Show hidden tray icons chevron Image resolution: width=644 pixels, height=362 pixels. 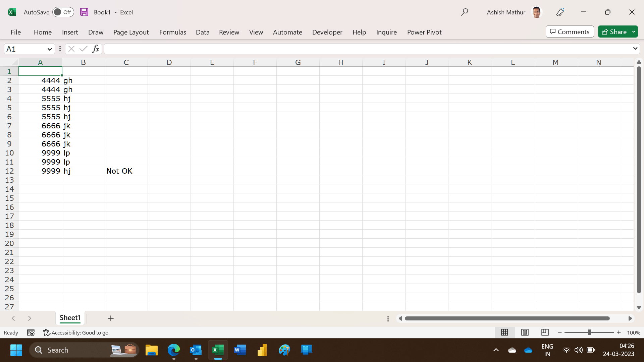496,350
